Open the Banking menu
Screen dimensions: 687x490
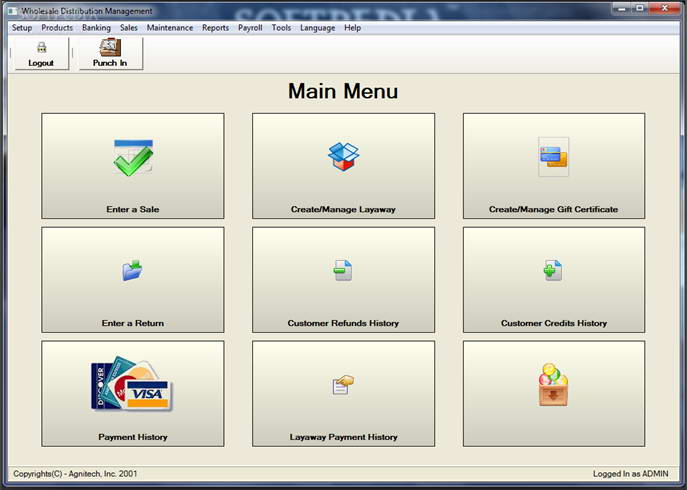(96, 28)
